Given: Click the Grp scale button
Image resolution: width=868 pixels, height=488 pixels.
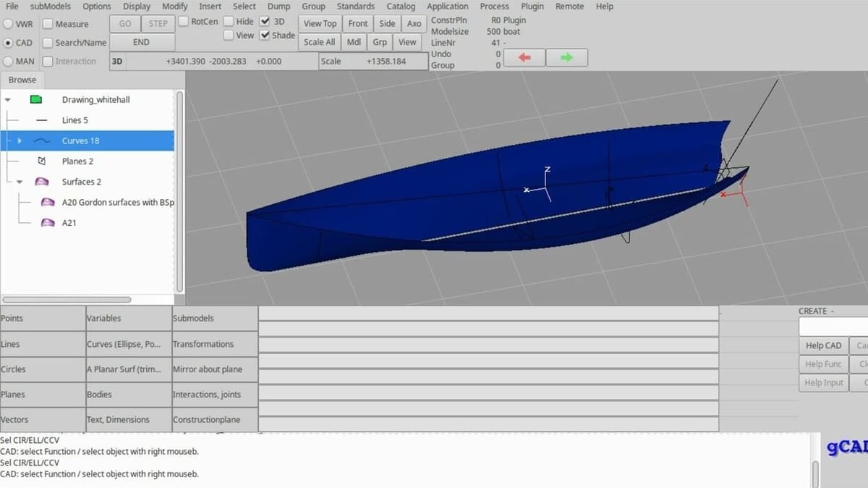Looking at the screenshot, I should [380, 42].
